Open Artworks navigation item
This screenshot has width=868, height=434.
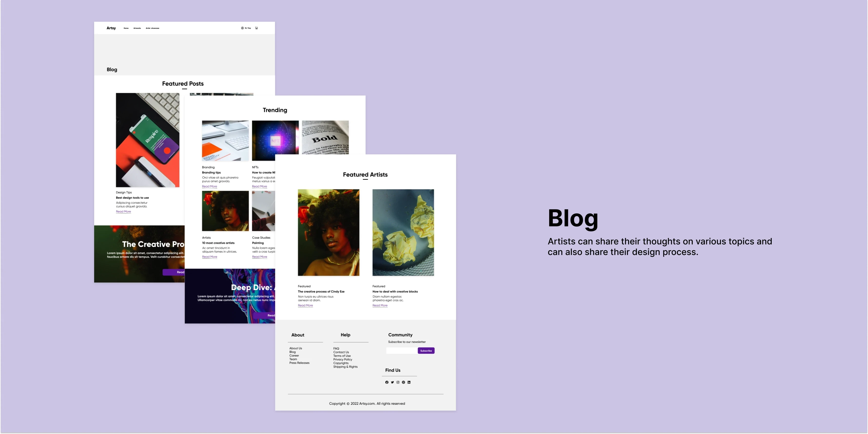137,28
